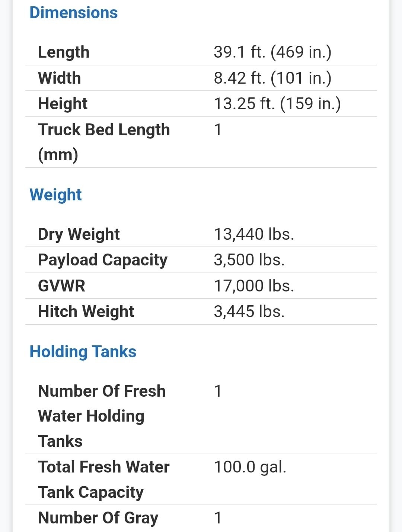Click the Truck Bed Length (mm) label

(103, 142)
